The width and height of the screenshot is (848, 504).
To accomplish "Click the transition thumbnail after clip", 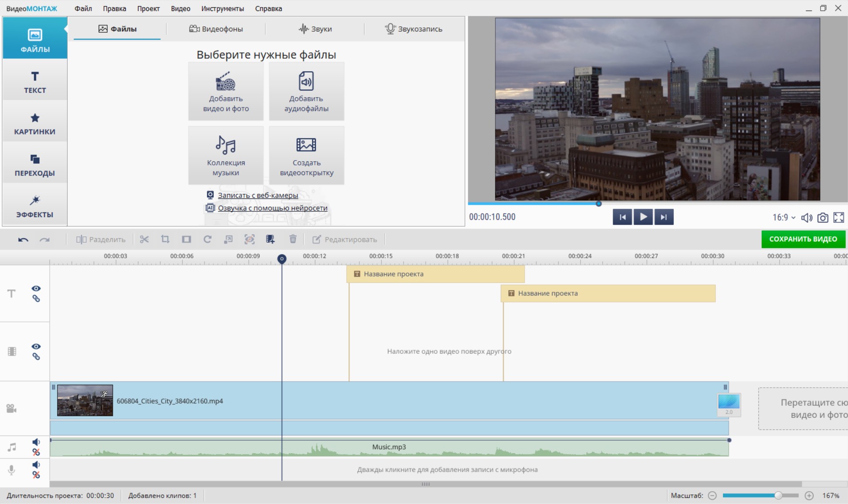I will pyautogui.click(x=729, y=405).
